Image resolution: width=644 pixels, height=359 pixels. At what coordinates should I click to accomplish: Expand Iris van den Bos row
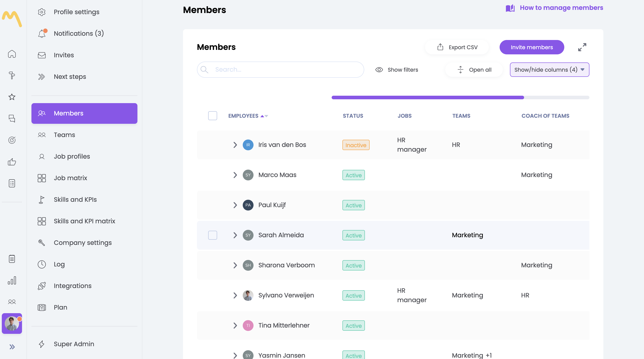tap(235, 145)
